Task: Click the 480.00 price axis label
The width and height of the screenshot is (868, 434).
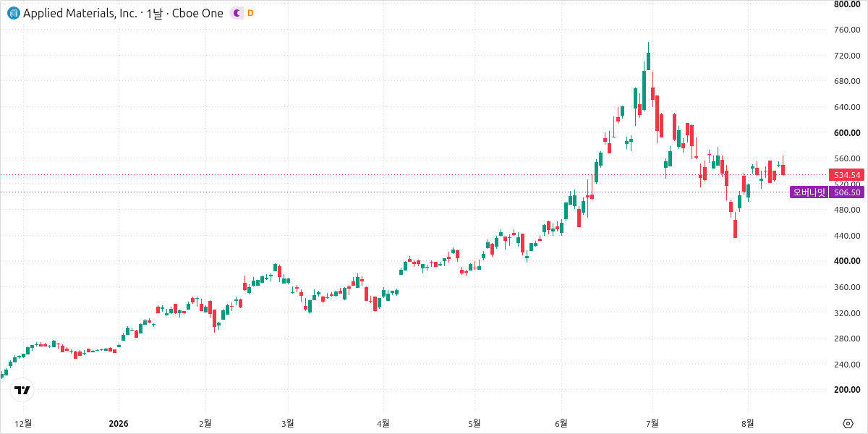Action: [x=846, y=210]
